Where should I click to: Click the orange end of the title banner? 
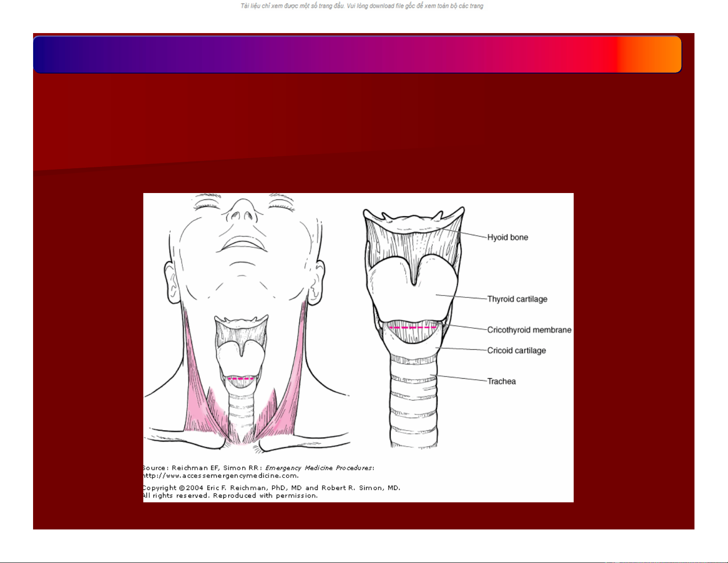click(x=657, y=54)
